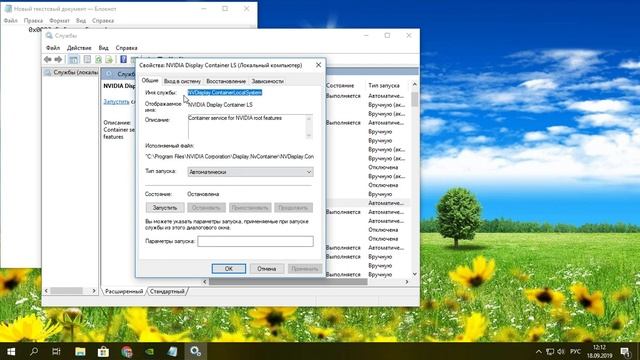Click the forward arrow in the Services toolbar
This screenshot has width=640, height=360.
[58, 60]
